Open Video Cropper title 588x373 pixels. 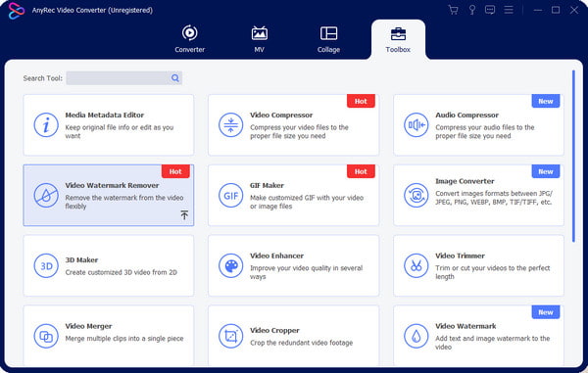[x=274, y=330]
